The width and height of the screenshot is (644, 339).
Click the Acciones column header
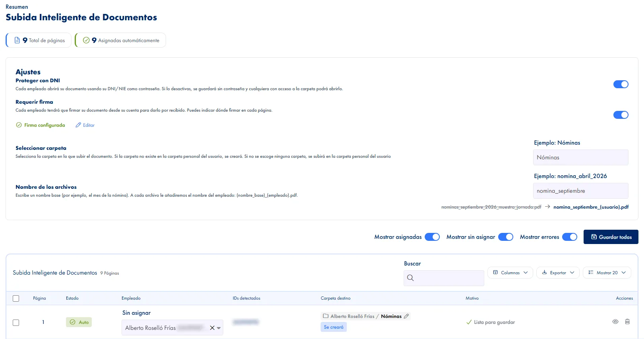[x=625, y=298]
